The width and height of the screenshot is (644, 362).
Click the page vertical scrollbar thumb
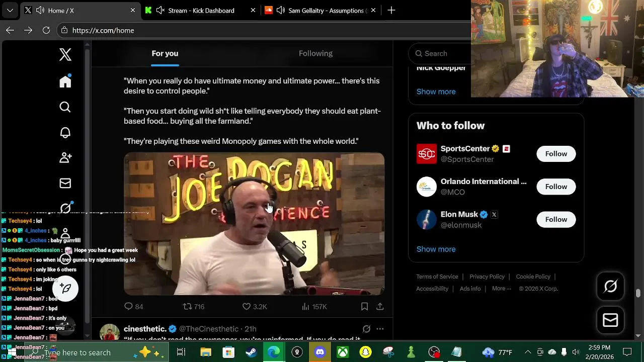click(638, 293)
